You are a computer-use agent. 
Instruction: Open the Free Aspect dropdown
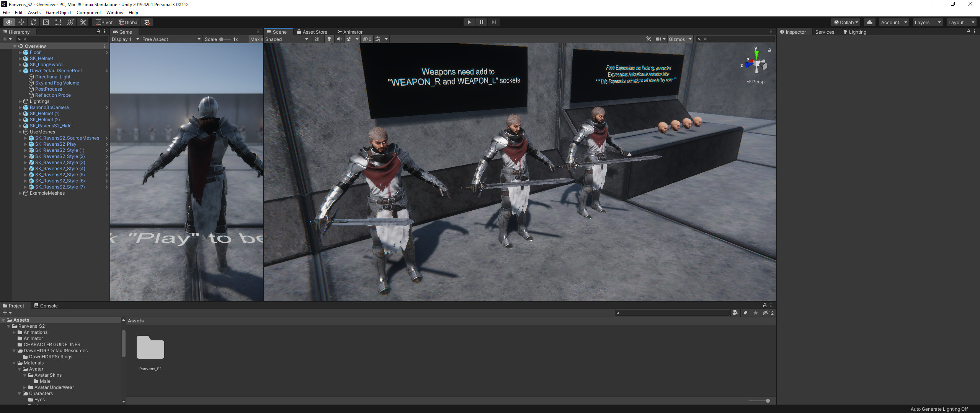[171, 39]
